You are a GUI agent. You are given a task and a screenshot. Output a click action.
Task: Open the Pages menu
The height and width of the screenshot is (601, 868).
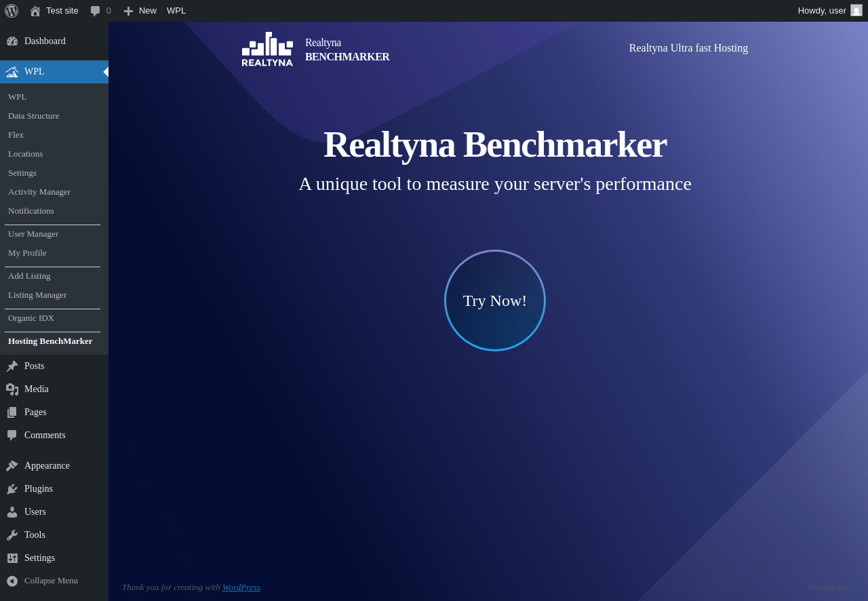pyautogui.click(x=54, y=412)
